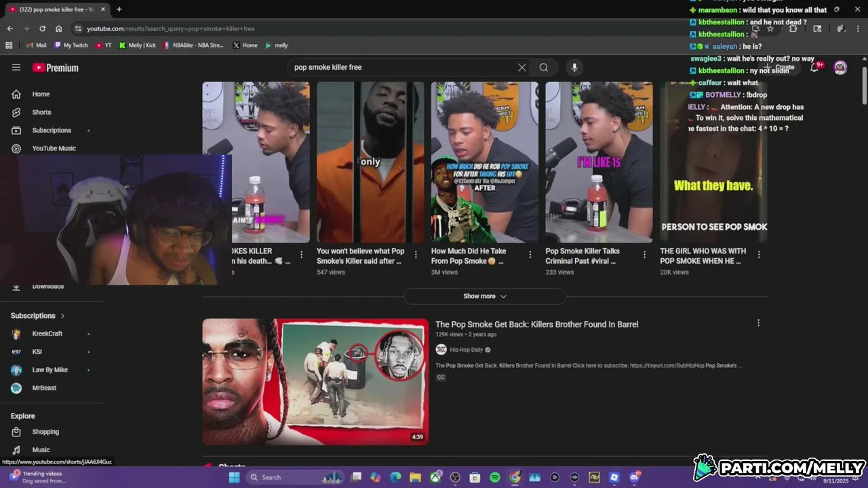Play Killers Brother Found In Barrel thumbnail
The height and width of the screenshot is (488, 868).
(315, 382)
